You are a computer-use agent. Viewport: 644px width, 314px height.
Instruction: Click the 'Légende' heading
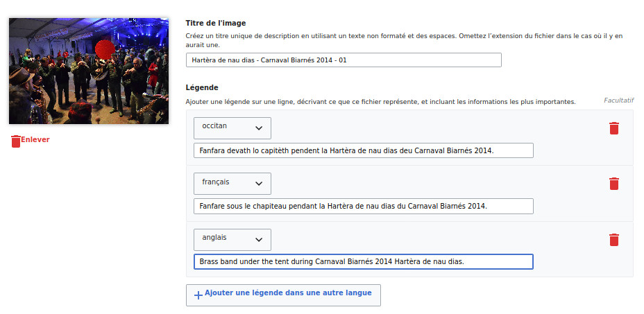click(x=202, y=87)
